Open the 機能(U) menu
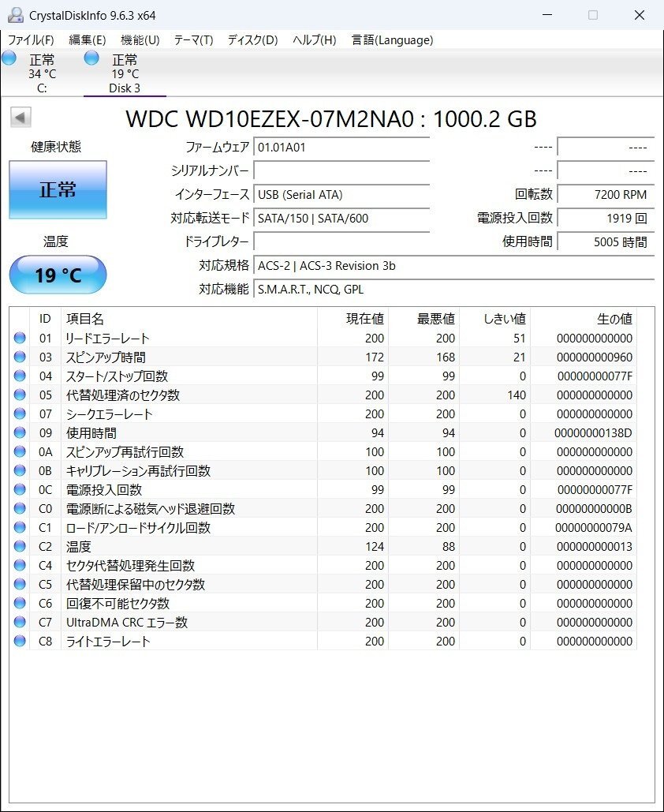 click(x=140, y=40)
